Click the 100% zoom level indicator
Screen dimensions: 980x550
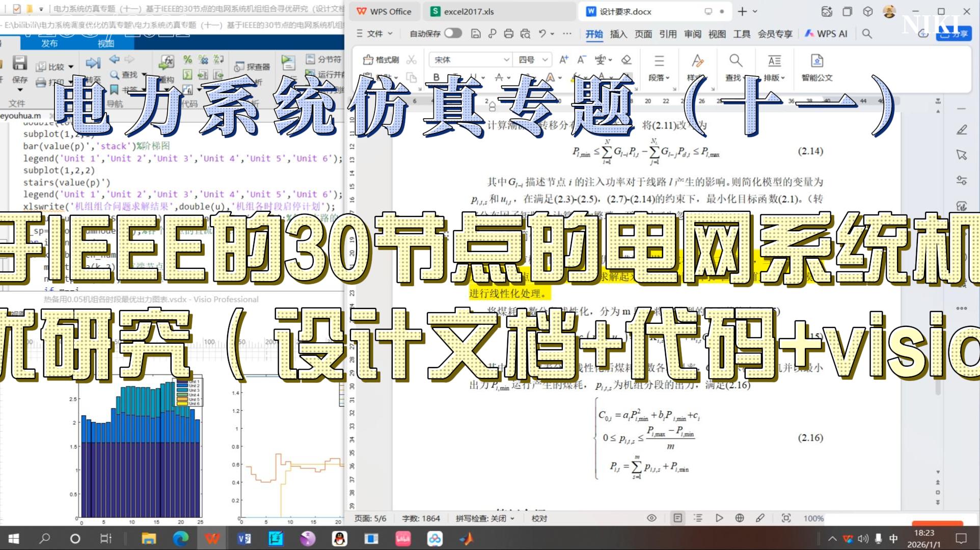pyautogui.click(x=813, y=518)
